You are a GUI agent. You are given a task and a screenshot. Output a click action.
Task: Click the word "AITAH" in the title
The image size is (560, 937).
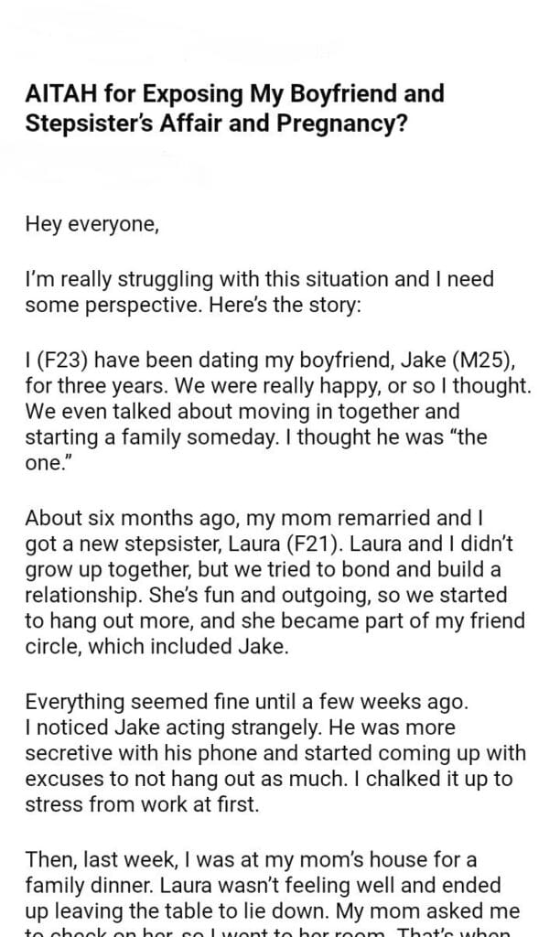click(61, 94)
